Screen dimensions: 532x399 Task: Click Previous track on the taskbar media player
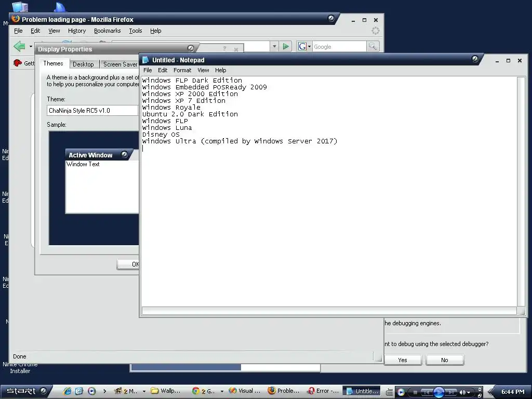pos(427,393)
